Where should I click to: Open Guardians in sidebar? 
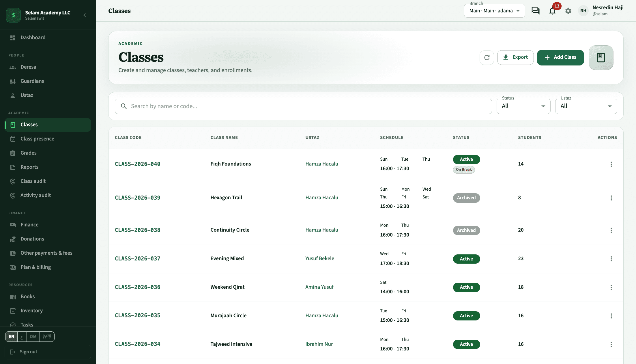[x=48, y=81]
